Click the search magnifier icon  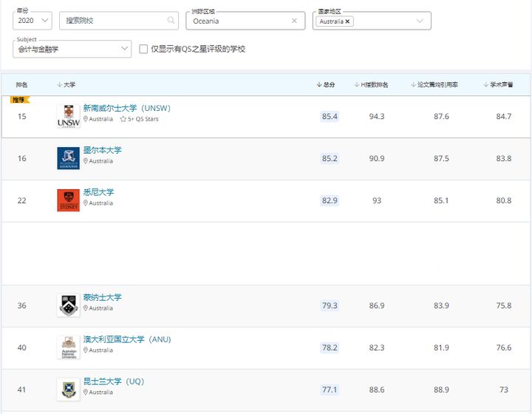click(x=171, y=21)
